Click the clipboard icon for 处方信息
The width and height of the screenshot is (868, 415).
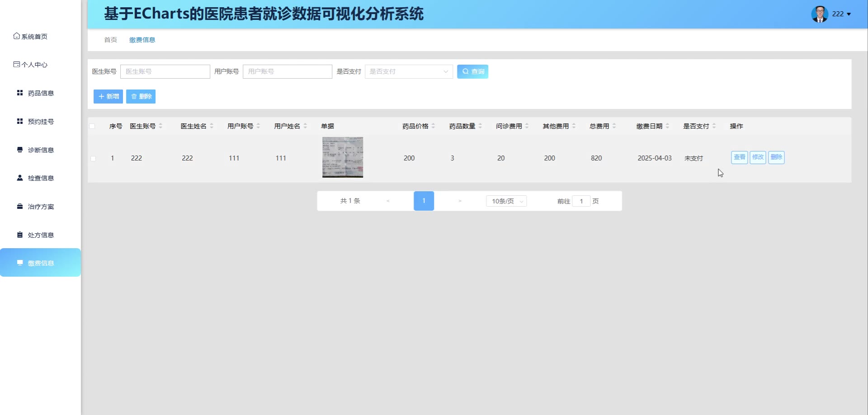pyautogui.click(x=20, y=235)
